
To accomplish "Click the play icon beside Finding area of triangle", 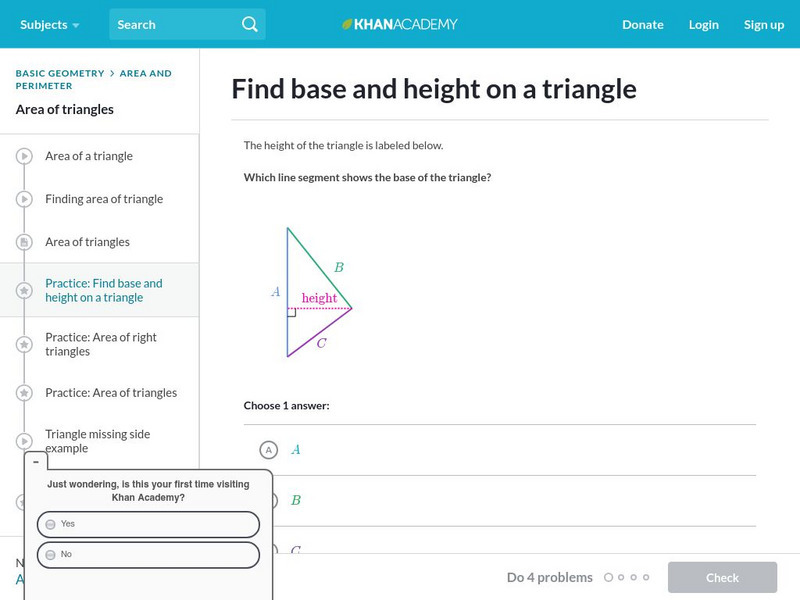I will pyautogui.click(x=24, y=199).
